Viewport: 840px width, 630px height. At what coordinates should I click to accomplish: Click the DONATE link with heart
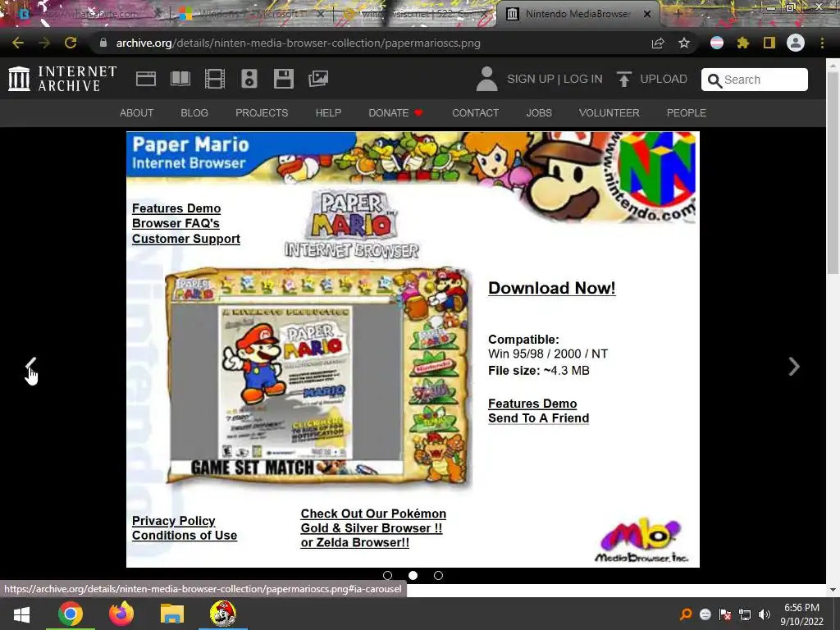click(396, 113)
